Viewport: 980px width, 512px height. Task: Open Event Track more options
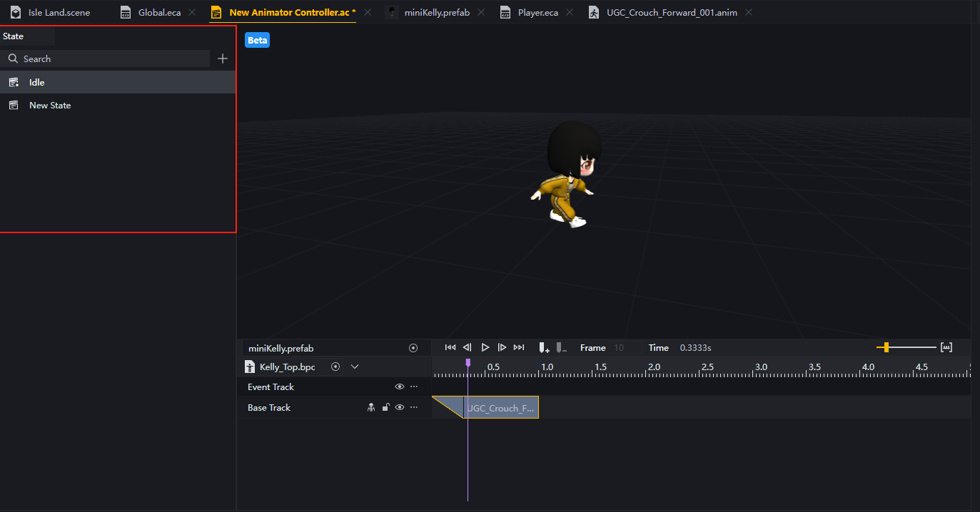click(414, 386)
